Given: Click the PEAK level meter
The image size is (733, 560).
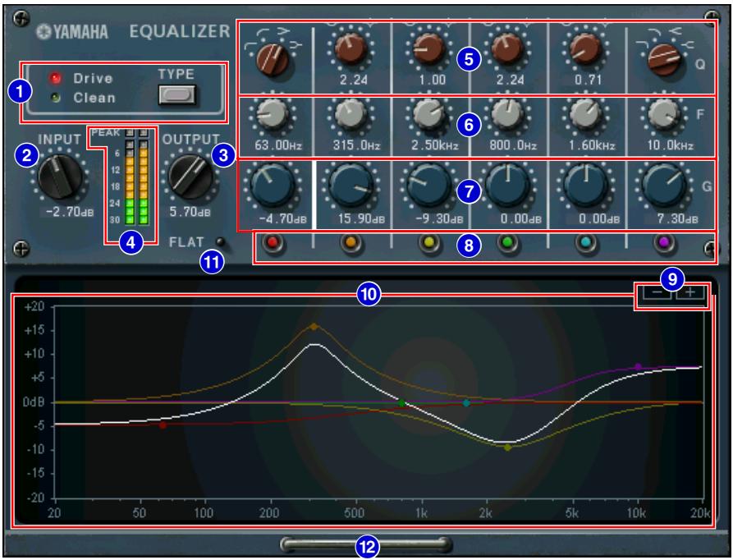Looking at the screenshot, I should 136,177.
